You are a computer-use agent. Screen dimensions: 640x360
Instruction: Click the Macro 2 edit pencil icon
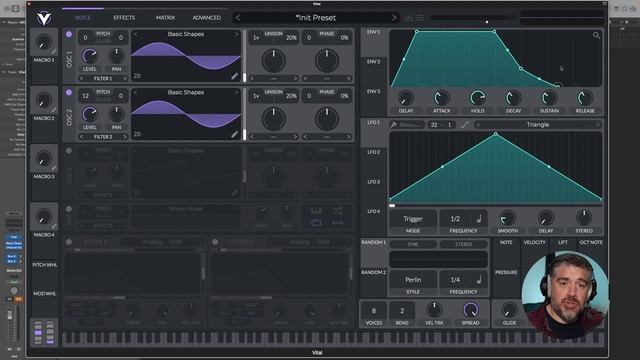[54, 110]
